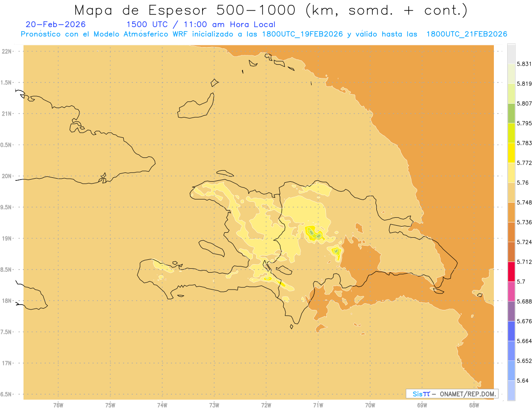Click the legend value "5.736"
532x411 pixels.
pyautogui.click(x=524, y=222)
